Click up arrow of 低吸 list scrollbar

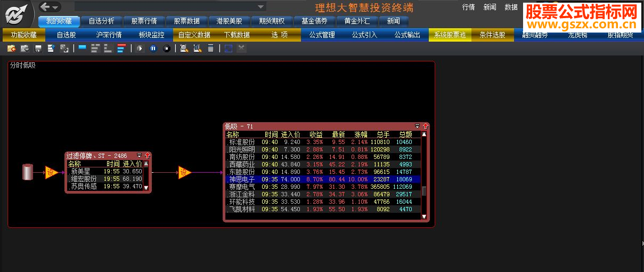click(x=425, y=134)
